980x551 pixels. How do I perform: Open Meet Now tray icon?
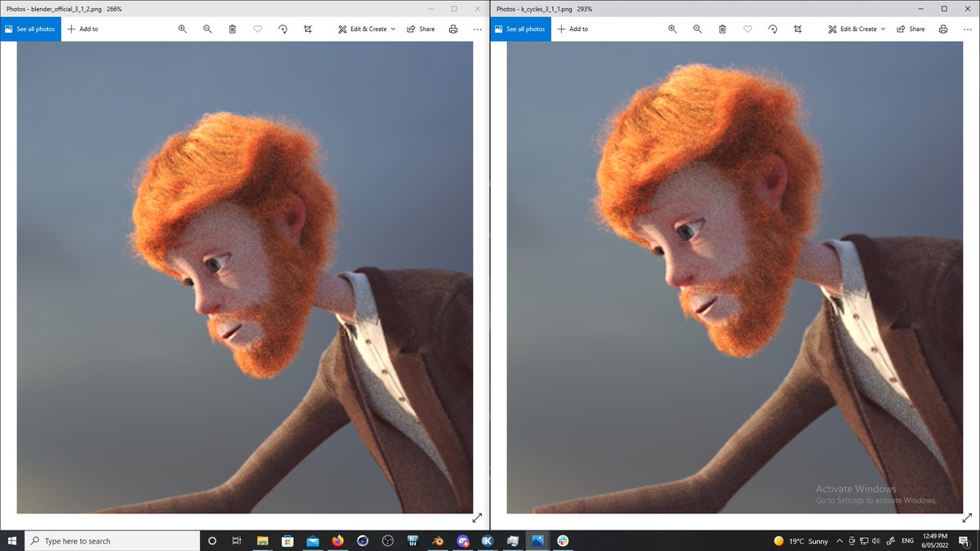coord(853,540)
